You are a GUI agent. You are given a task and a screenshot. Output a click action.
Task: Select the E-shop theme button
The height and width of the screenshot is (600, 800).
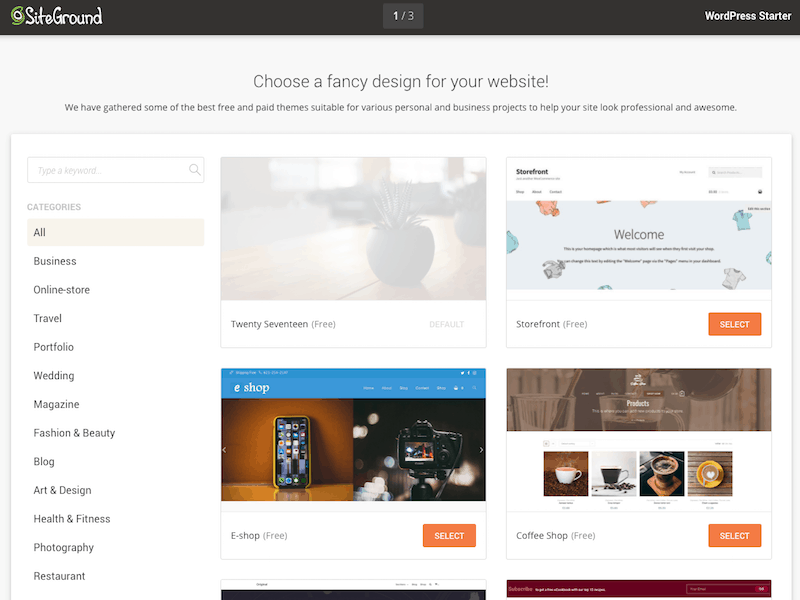click(x=449, y=536)
